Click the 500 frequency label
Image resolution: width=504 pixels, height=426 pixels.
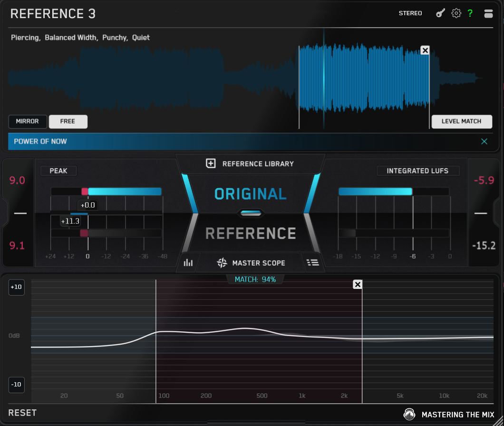click(262, 396)
